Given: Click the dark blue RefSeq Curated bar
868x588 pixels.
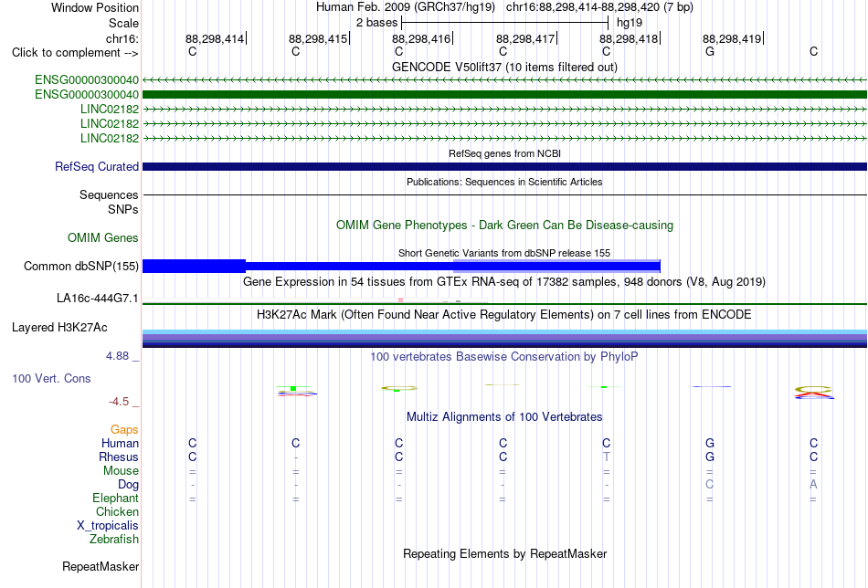Looking at the screenshot, I should 504,166.
